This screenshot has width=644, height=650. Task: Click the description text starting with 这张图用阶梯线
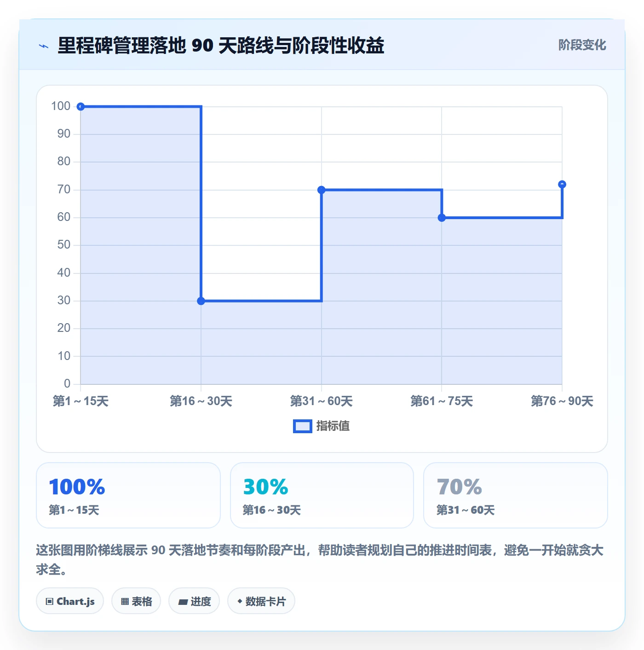[x=320, y=560]
